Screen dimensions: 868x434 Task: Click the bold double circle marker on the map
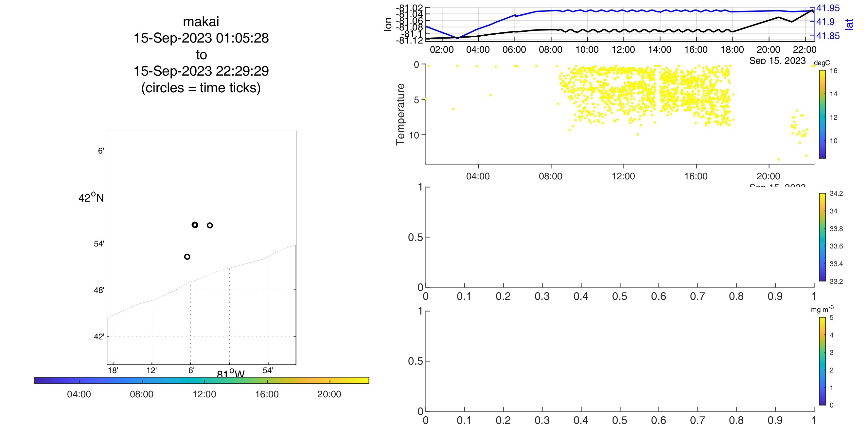coord(195,225)
